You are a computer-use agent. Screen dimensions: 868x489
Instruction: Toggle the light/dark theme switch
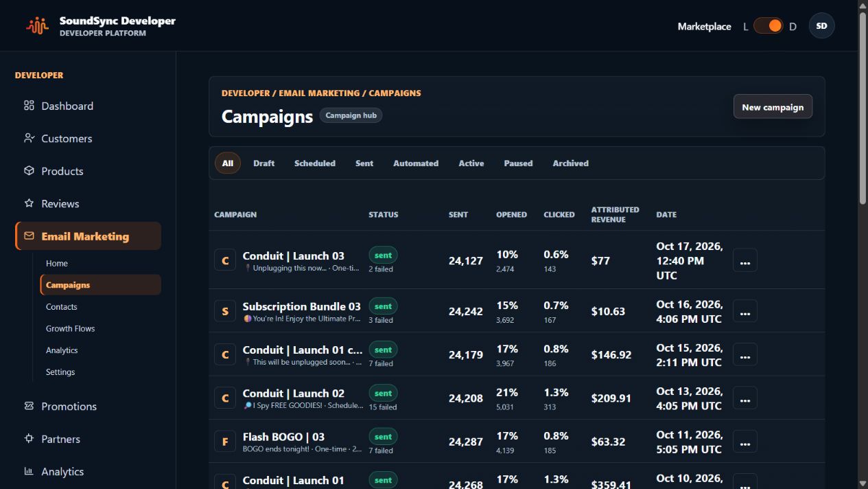tap(768, 26)
